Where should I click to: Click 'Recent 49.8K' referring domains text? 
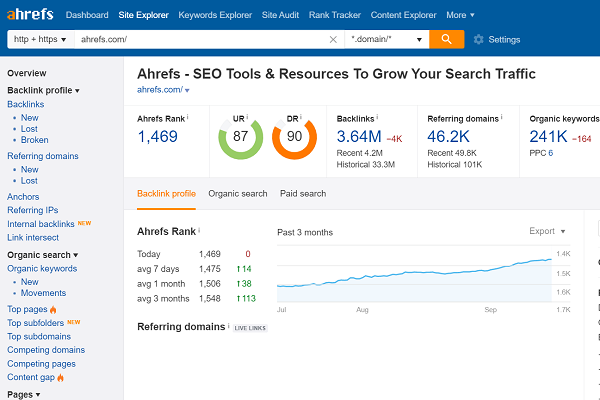[452, 153]
